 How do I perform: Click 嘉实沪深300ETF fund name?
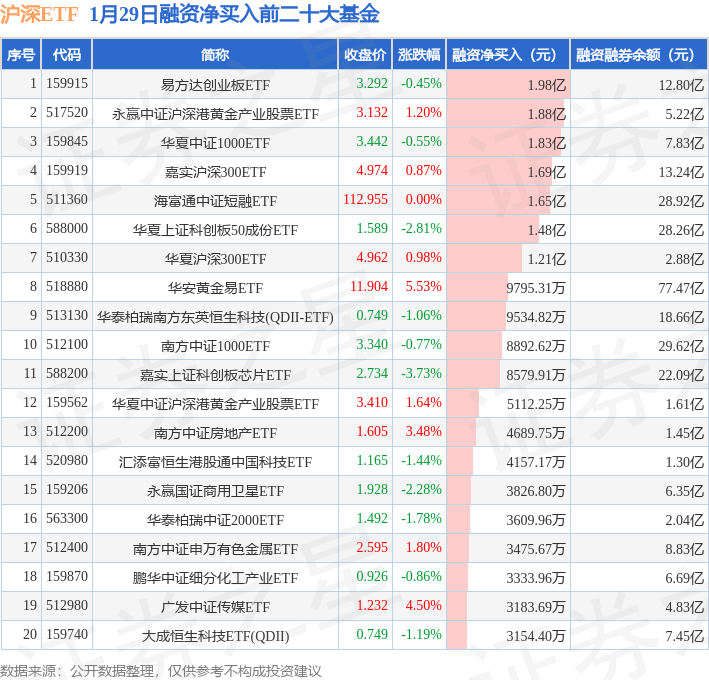point(215,172)
